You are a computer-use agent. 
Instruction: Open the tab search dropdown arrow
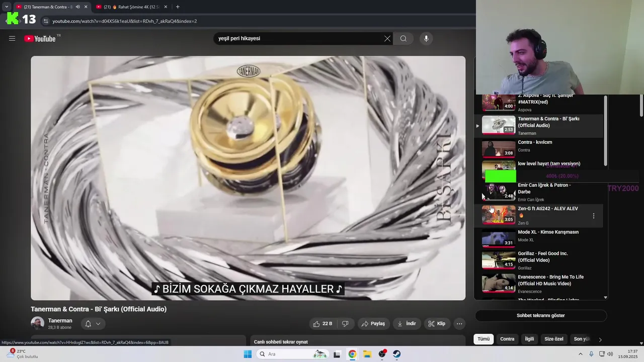7,7
